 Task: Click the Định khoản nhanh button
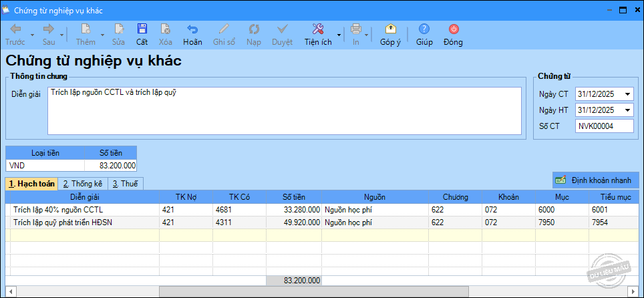click(x=594, y=180)
